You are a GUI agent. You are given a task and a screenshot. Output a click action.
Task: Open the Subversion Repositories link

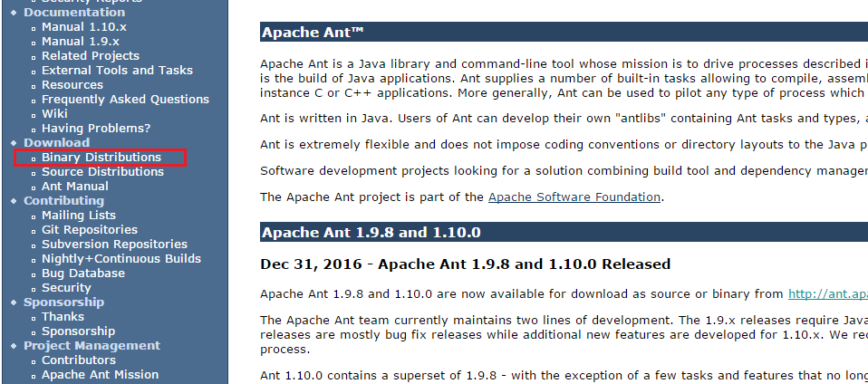[x=114, y=244]
